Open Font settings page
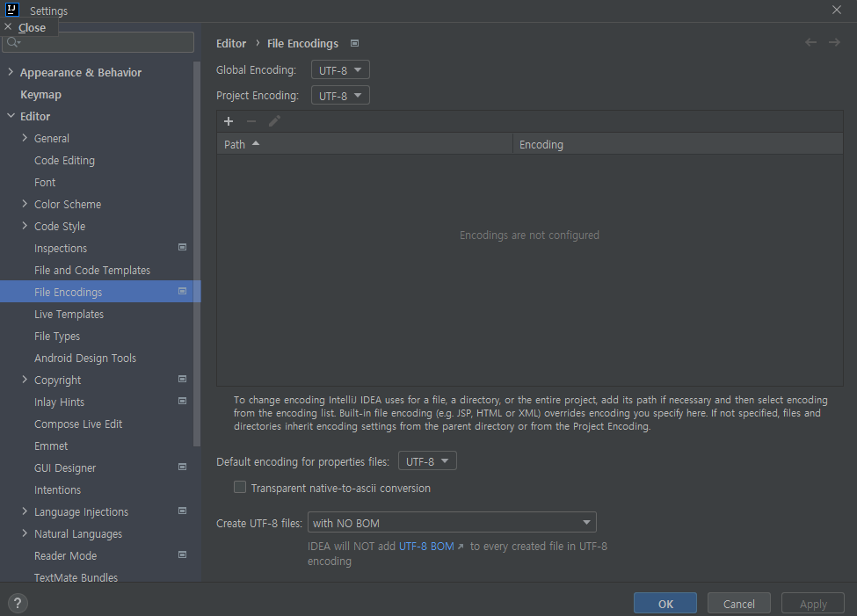Screen dimensions: 857x616 [45, 182]
